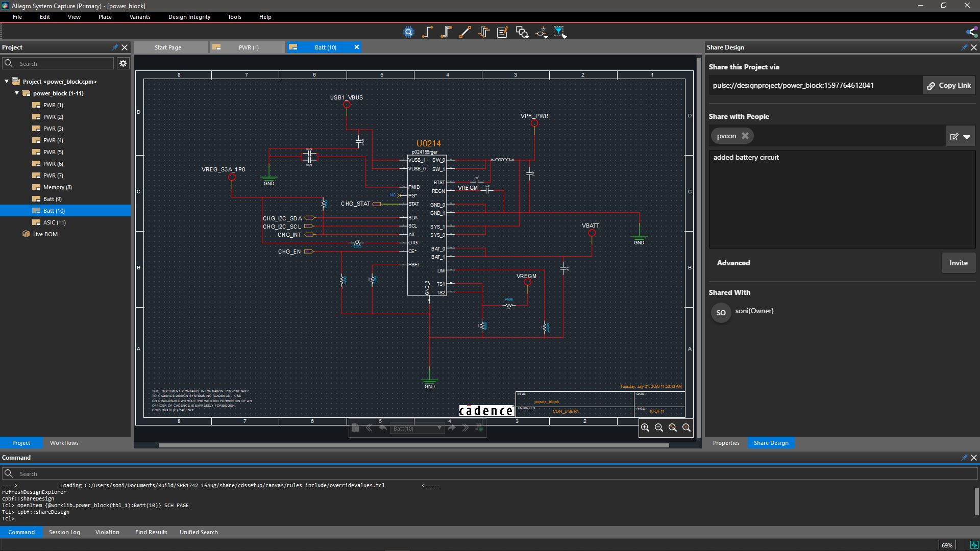This screenshot has width=980, height=551.
Task: Click the selection filter icon on the toolbar
Action: pos(560,32)
